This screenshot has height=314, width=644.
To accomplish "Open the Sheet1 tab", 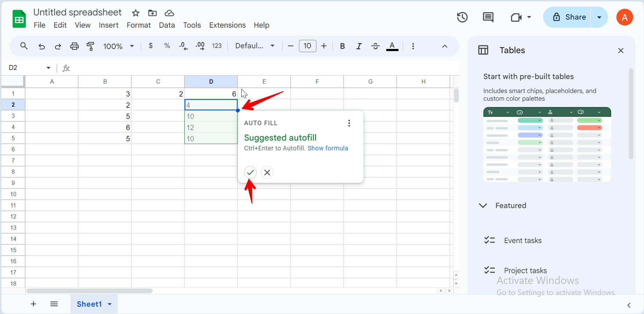I will tap(89, 304).
